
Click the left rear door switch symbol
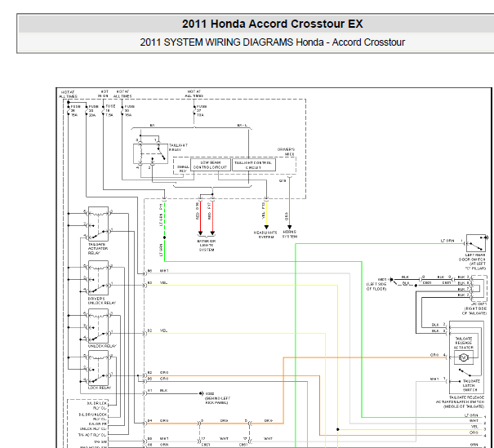[x=476, y=242]
